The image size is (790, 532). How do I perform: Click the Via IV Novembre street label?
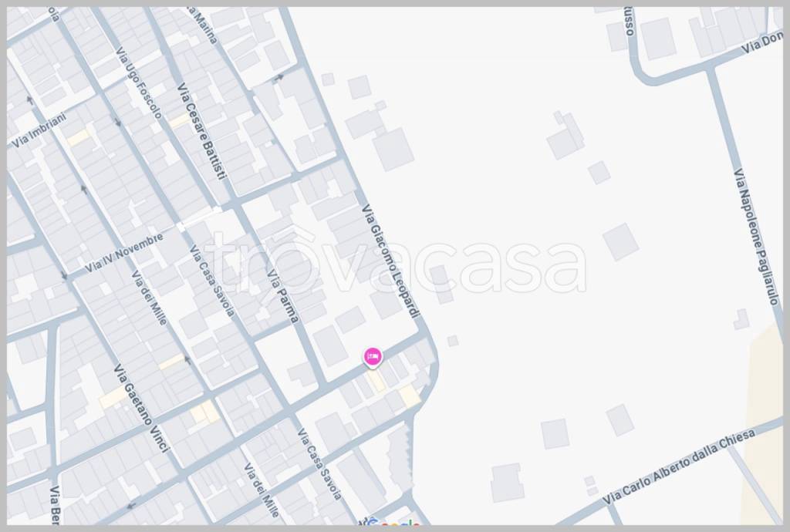124,253
